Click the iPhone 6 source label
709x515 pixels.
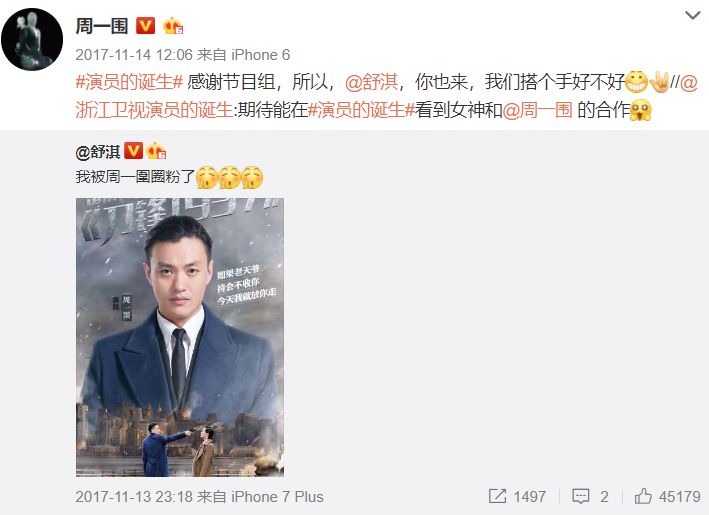tap(260, 55)
